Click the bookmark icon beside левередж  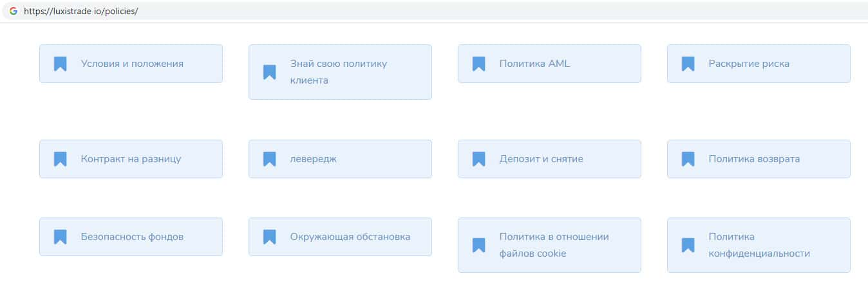click(x=269, y=159)
